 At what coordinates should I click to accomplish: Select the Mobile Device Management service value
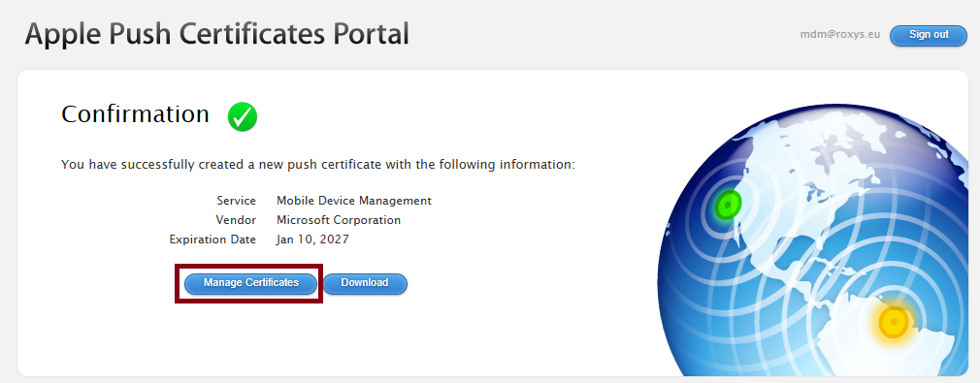pos(354,201)
